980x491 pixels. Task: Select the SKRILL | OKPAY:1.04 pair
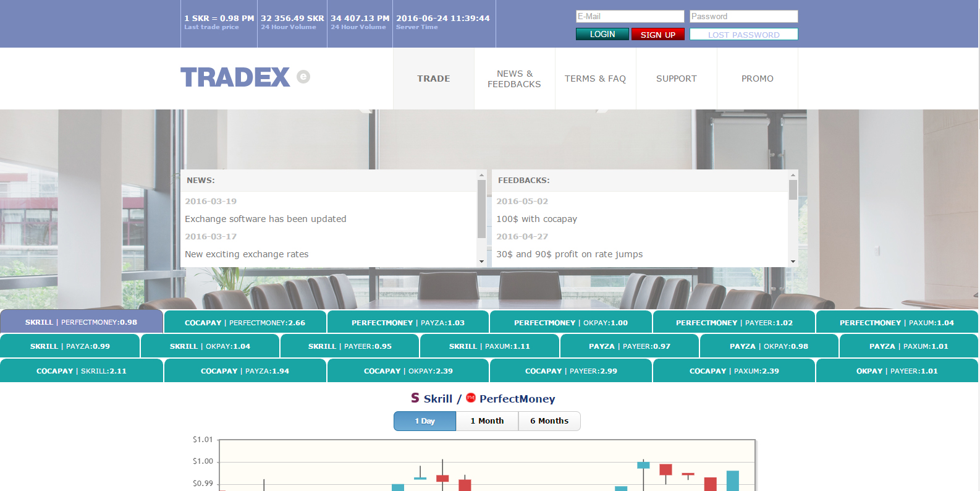(x=210, y=346)
